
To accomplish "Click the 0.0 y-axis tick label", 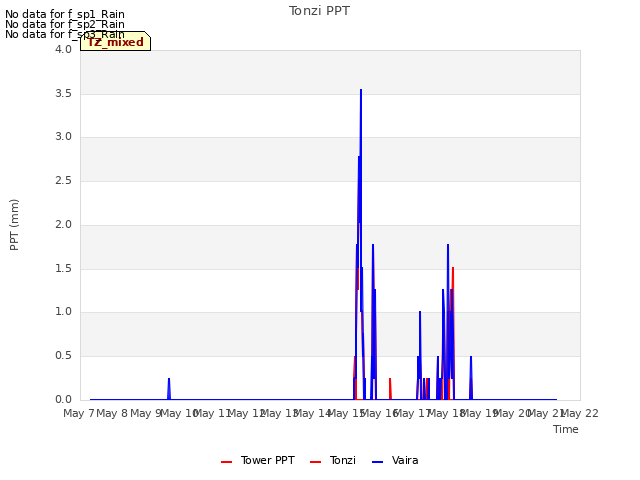I will (63, 400).
